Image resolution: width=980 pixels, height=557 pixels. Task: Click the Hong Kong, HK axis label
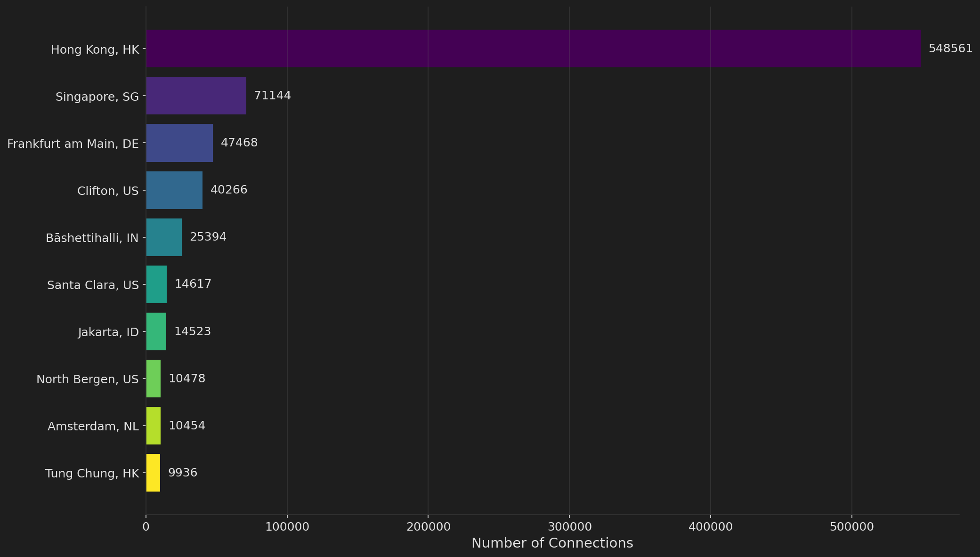point(96,49)
